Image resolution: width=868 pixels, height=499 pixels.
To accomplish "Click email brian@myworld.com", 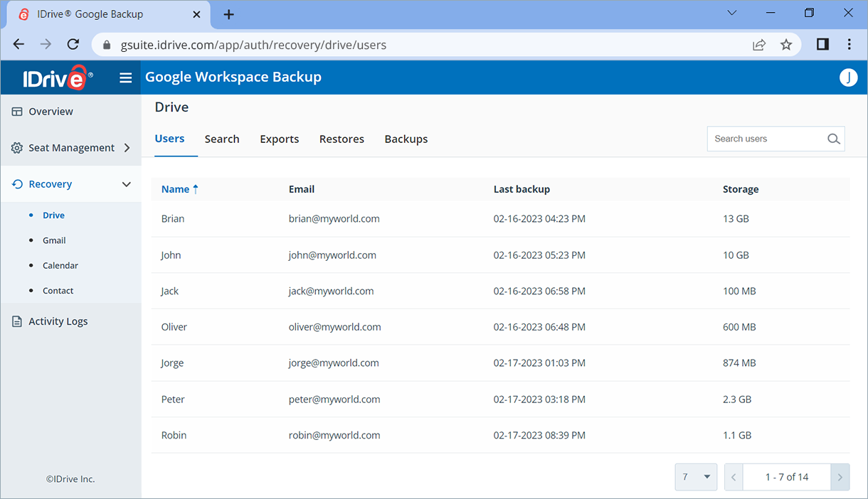I will click(334, 219).
